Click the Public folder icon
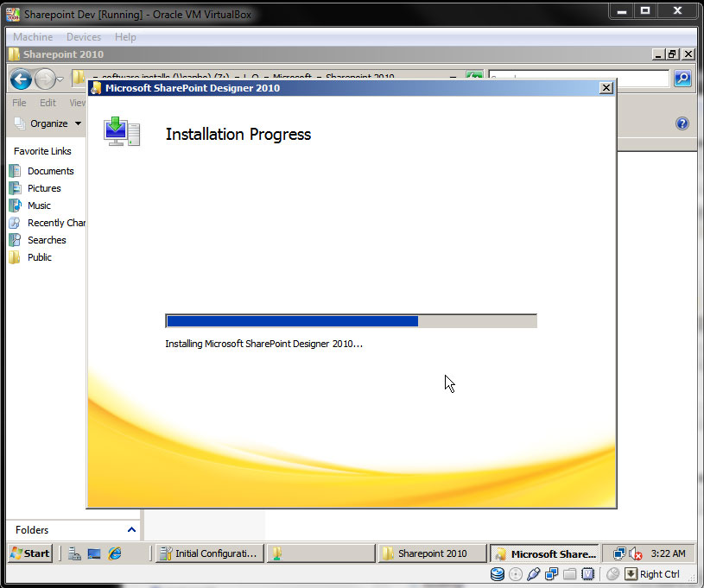The height and width of the screenshot is (588, 704). (x=15, y=257)
